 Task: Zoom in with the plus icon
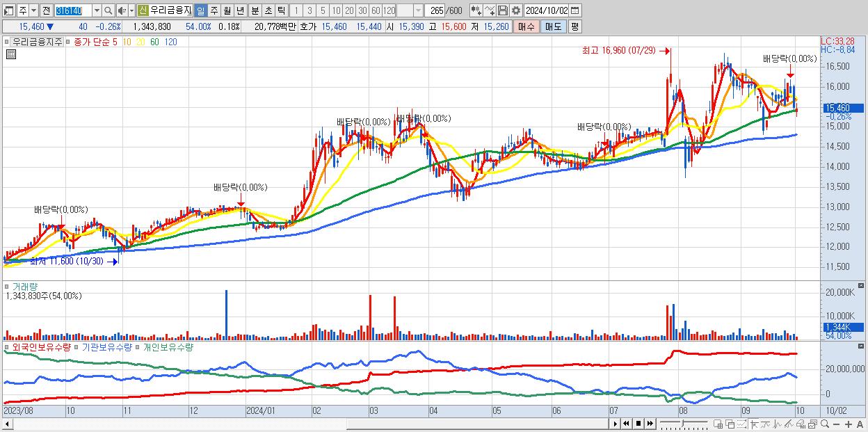tap(849, 424)
